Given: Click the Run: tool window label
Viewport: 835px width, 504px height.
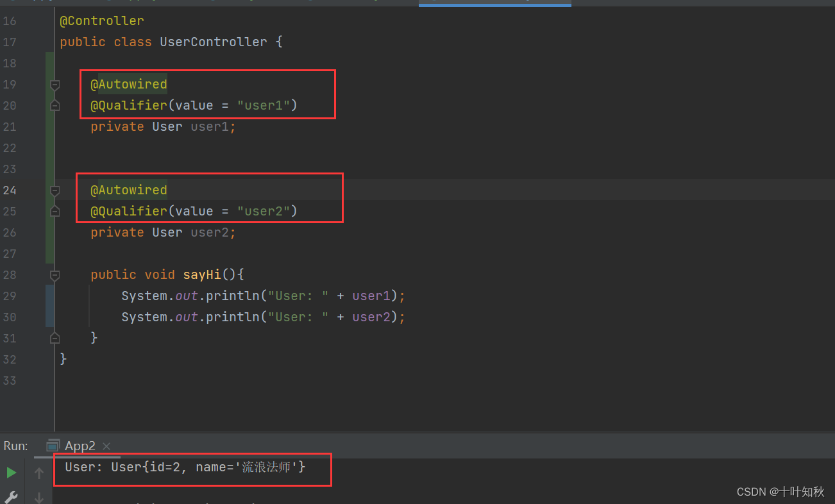Looking at the screenshot, I should point(15,446).
